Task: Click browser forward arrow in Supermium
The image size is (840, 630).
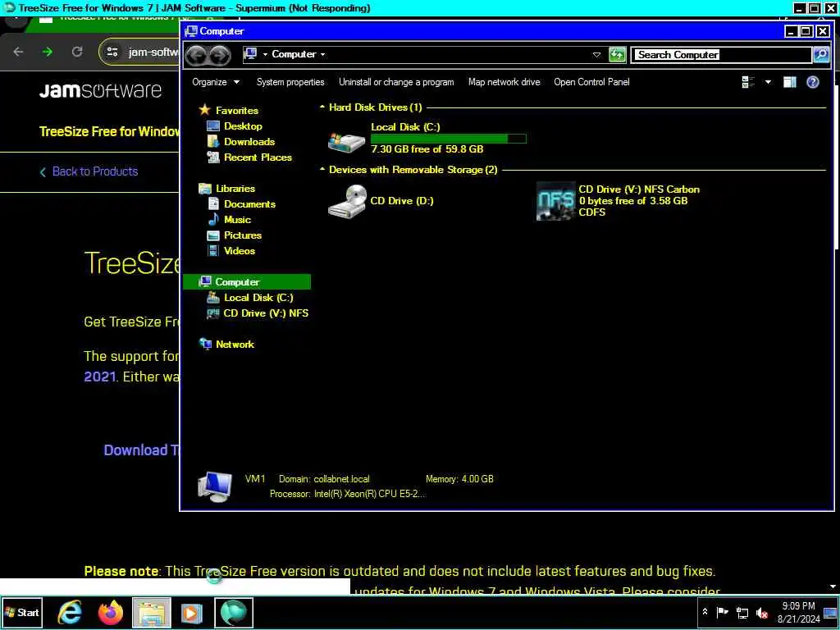Action: [48, 52]
